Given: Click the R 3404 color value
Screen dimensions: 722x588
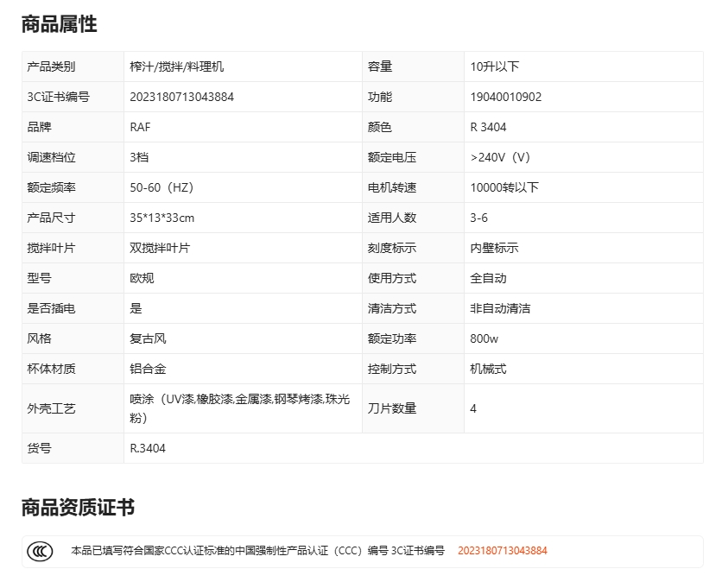Looking at the screenshot, I should (x=488, y=127).
